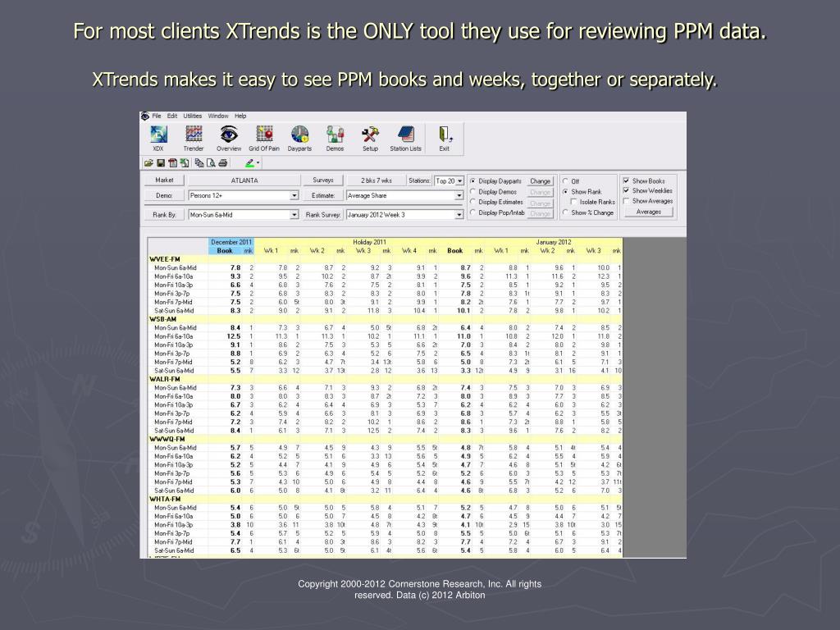Click the Market button
Image resolution: width=840 pixels, height=630 pixels.
coord(164,180)
